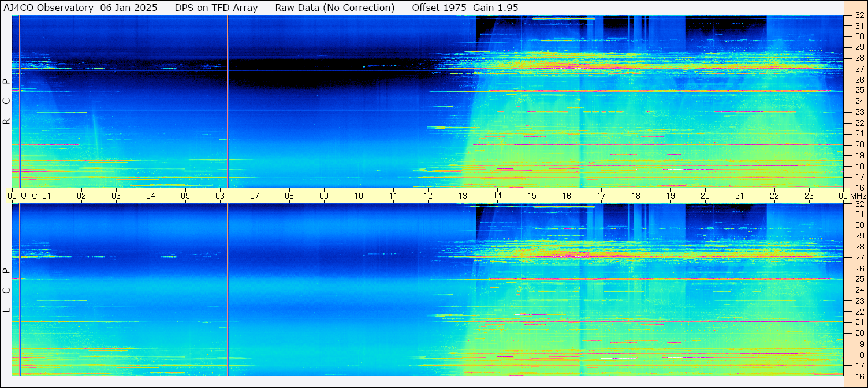The width and height of the screenshot is (868, 388).
Task: Click the 20 hour label on the time axis
Action: (705, 196)
